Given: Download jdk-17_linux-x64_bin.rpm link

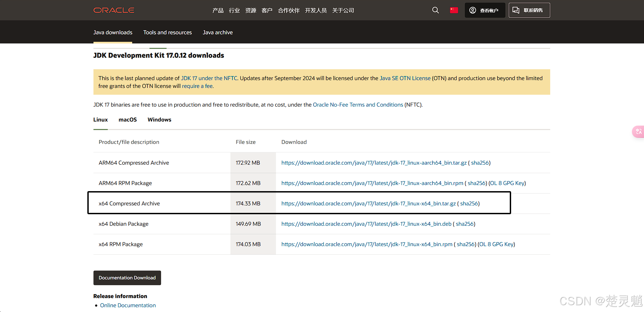Looking at the screenshot, I should 367,244.
